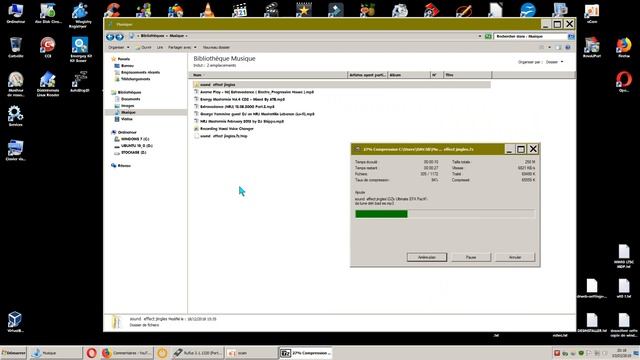The height and width of the screenshot is (360, 640).
Task: Click the Back arrow in Explorer
Action: point(110,37)
